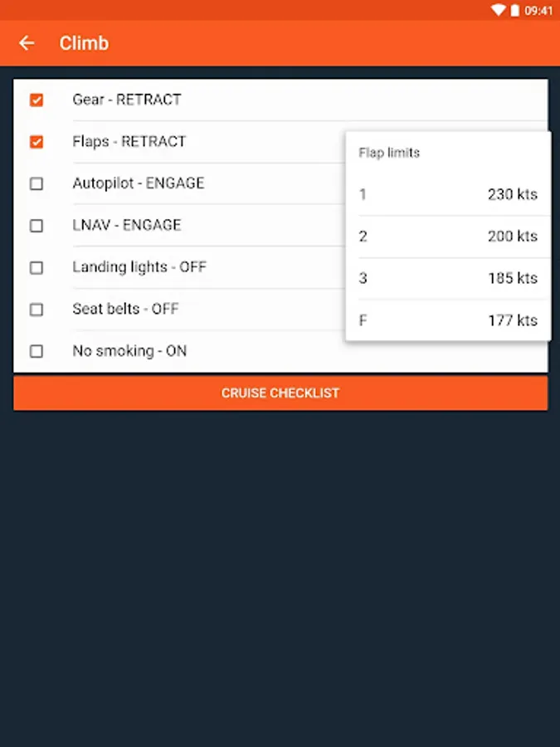Image resolution: width=560 pixels, height=747 pixels.
Task: Click the Landing lights - OFF item text
Action: [x=139, y=267]
